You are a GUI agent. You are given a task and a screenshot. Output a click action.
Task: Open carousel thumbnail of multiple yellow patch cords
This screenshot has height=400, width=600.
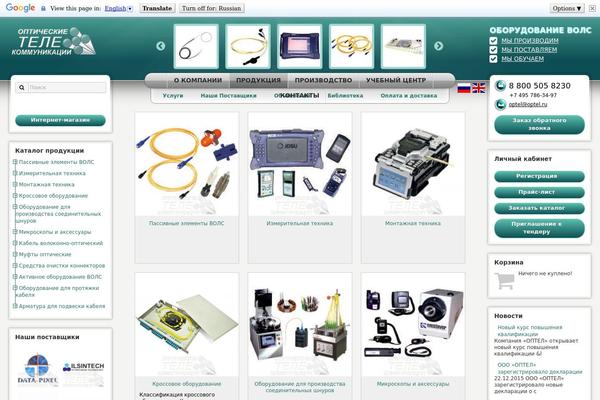click(x=351, y=46)
